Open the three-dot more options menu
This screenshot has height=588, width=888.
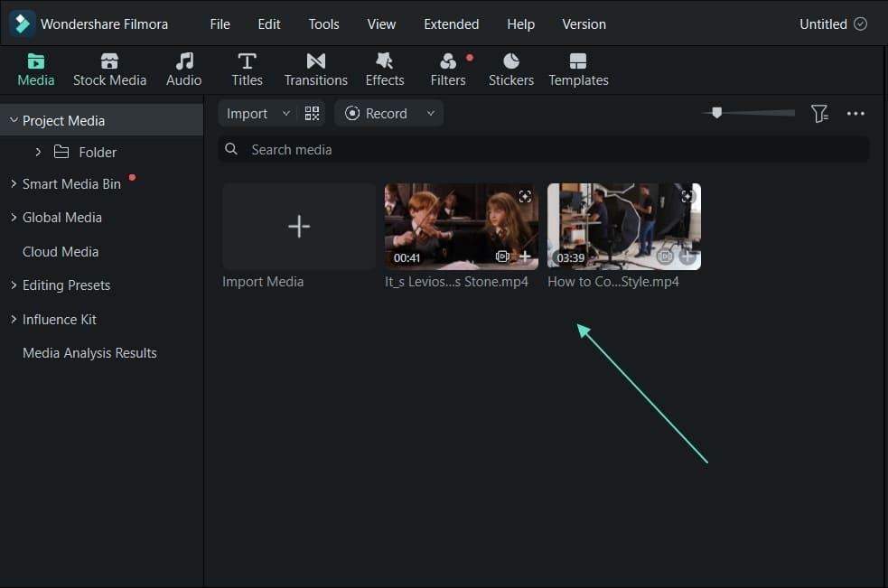tap(855, 113)
